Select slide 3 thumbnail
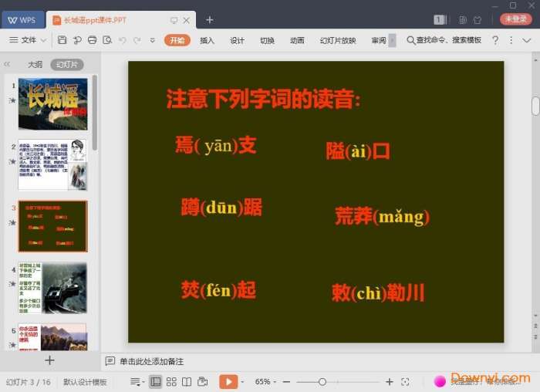Image resolution: width=540 pixels, height=392 pixels. click(x=52, y=226)
